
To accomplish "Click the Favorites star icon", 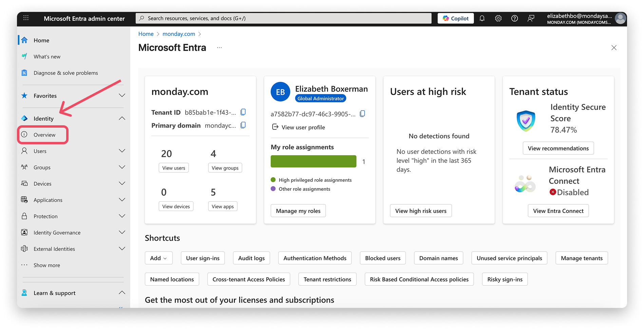I will click(24, 95).
